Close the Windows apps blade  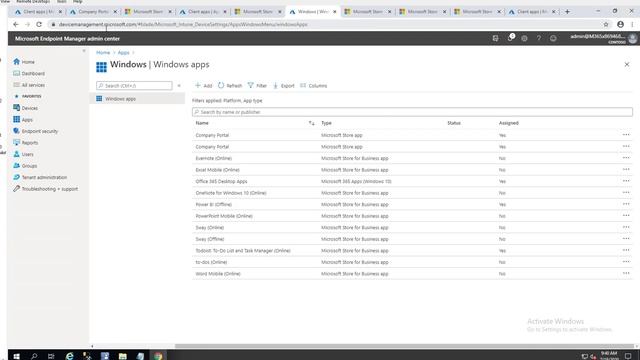[x=627, y=64]
